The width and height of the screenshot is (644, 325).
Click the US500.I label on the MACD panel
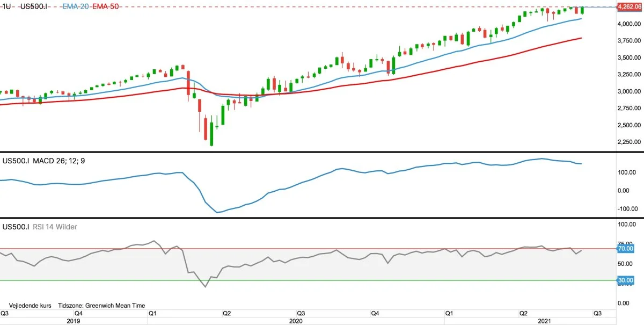[16, 161]
